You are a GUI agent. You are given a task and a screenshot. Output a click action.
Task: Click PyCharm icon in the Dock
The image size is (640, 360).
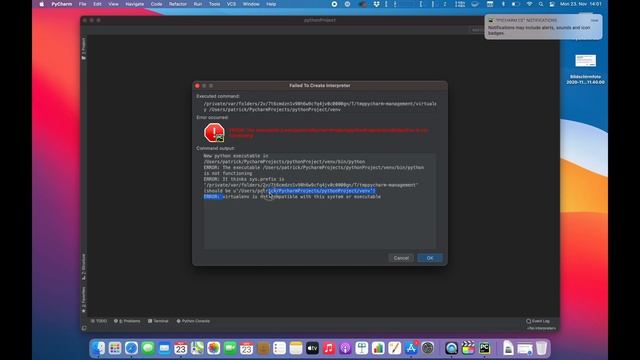click(x=484, y=348)
